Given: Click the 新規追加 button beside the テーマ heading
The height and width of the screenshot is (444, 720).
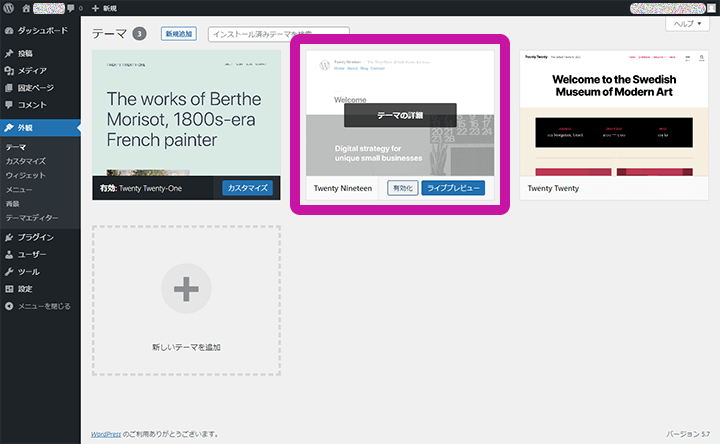Looking at the screenshot, I should point(177,34).
